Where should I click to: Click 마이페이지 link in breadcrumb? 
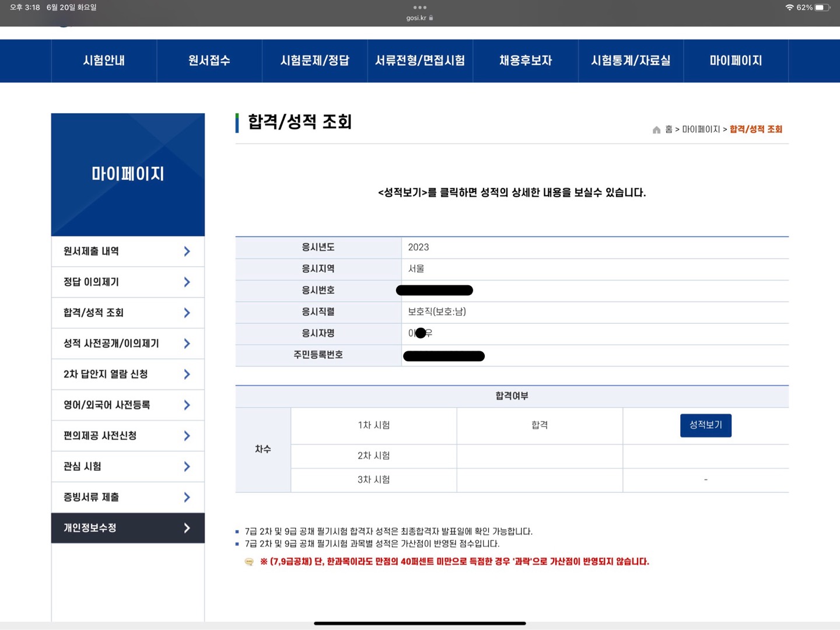701,129
